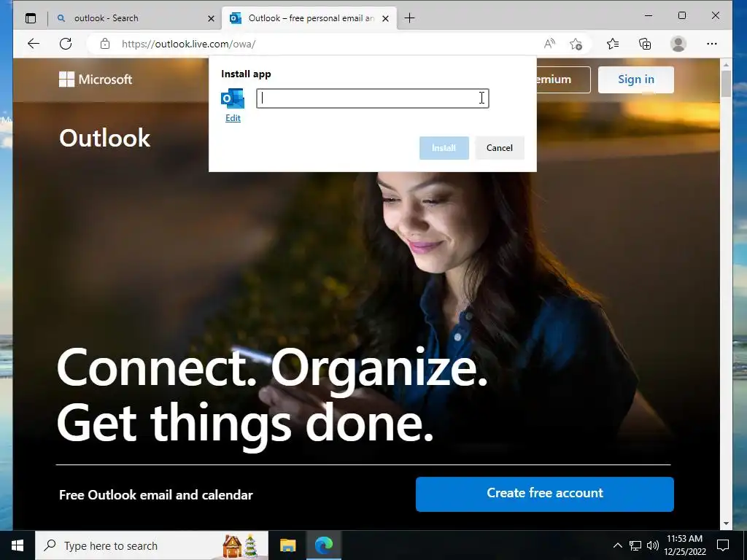Go back to previous page
Screen dimensions: 747x560
(34, 44)
